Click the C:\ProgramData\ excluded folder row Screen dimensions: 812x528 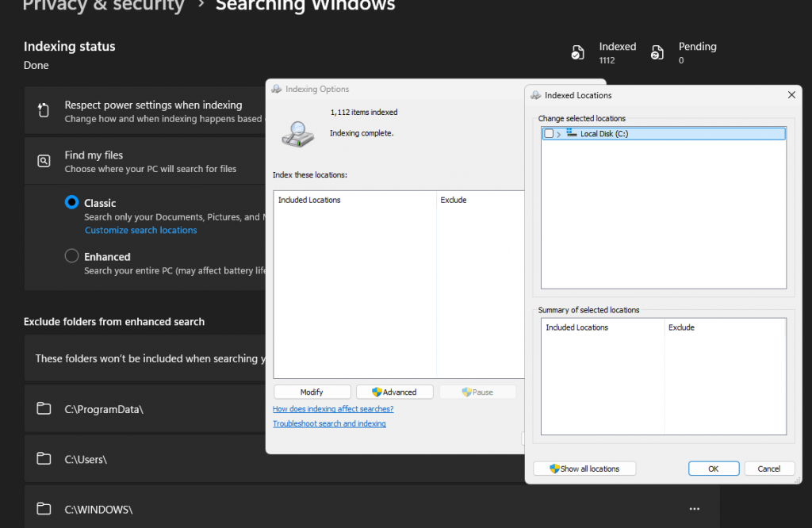click(x=145, y=408)
